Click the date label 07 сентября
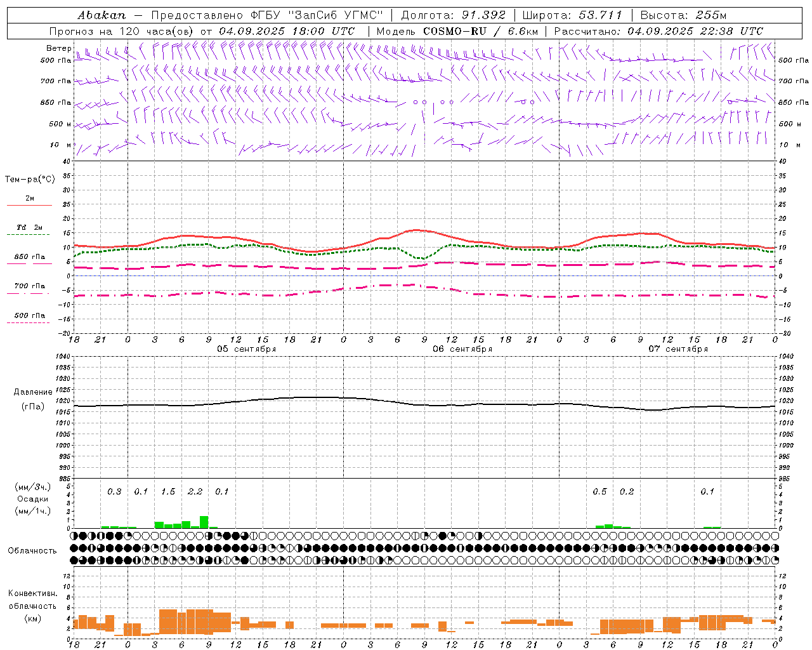This screenshot has height=650, width=812. [678, 349]
